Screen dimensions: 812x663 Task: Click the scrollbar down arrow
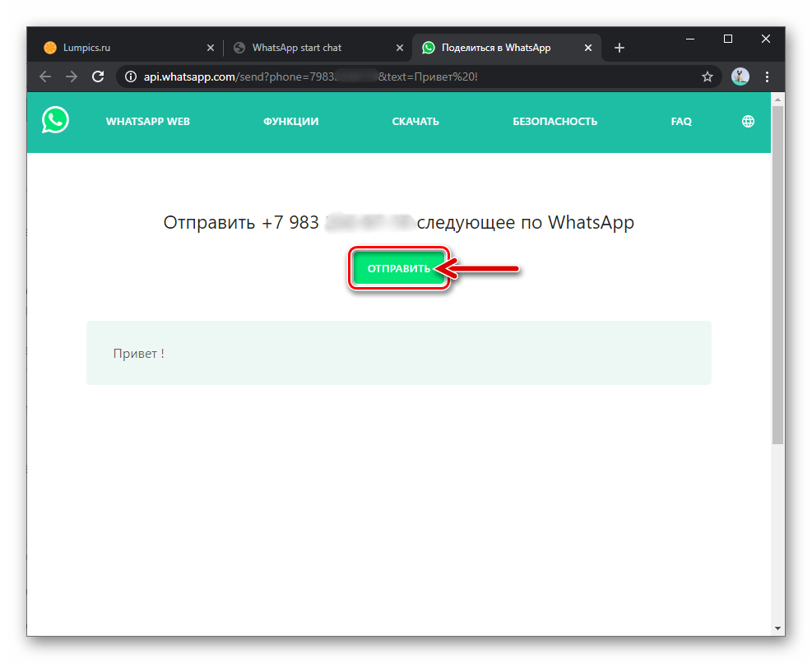point(777,628)
